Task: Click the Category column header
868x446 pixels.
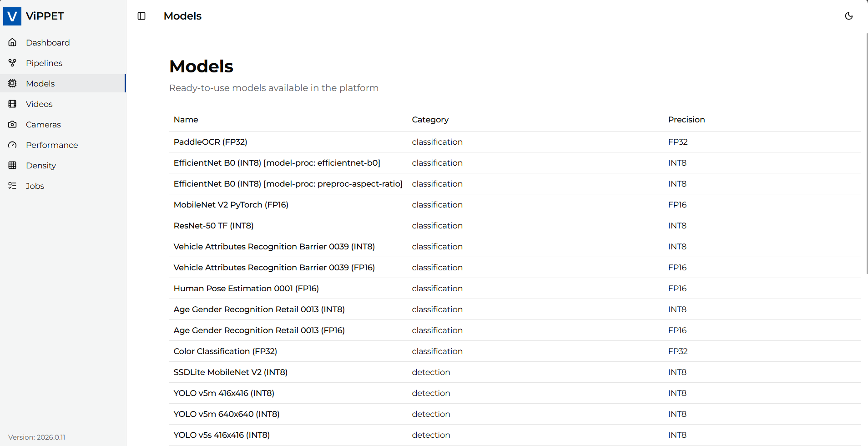Action: (430, 120)
